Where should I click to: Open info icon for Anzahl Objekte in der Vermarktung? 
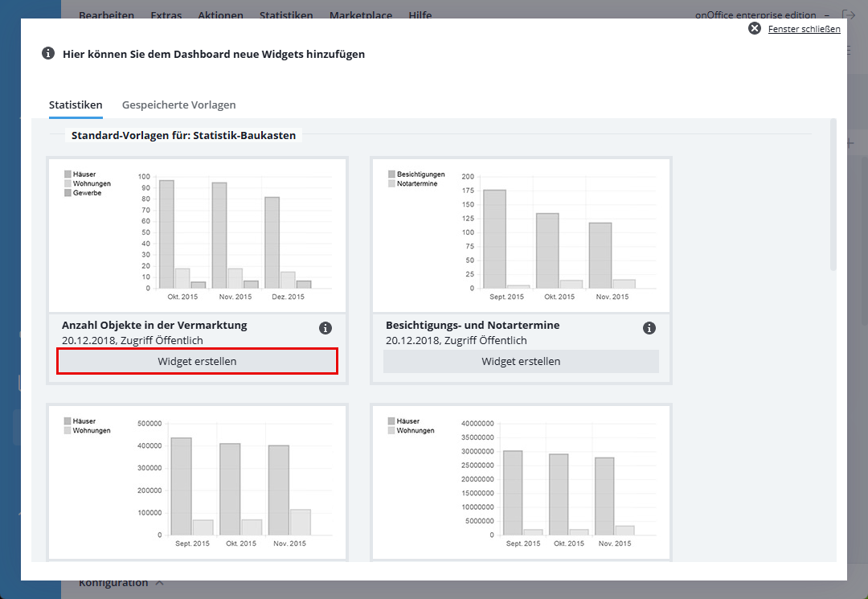[x=325, y=328]
